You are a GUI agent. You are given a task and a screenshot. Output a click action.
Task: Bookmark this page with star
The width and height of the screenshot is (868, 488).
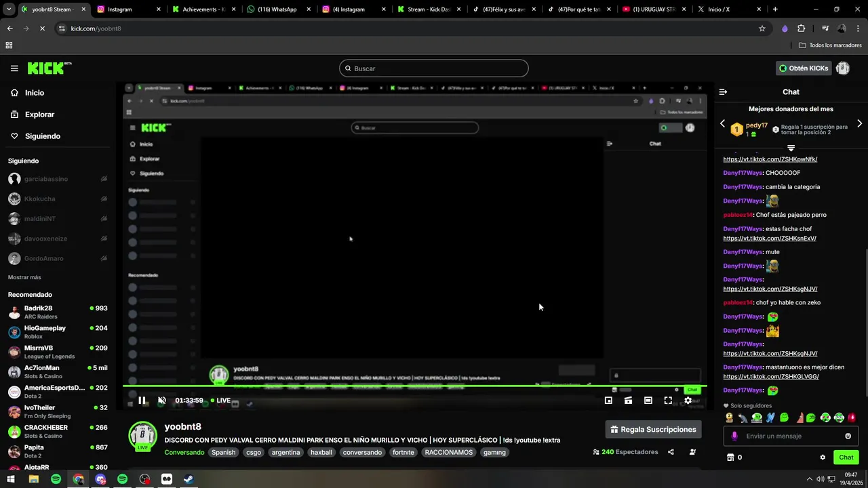tap(762, 28)
